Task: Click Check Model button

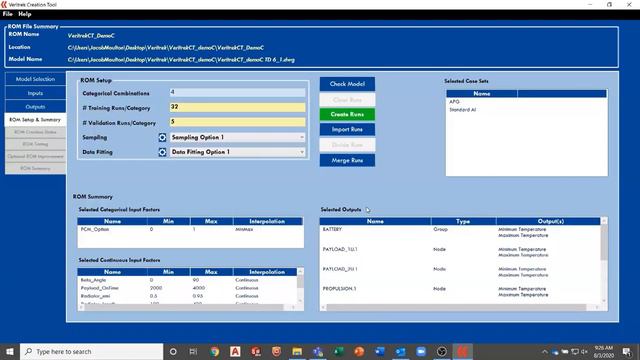Action: click(347, 84)
